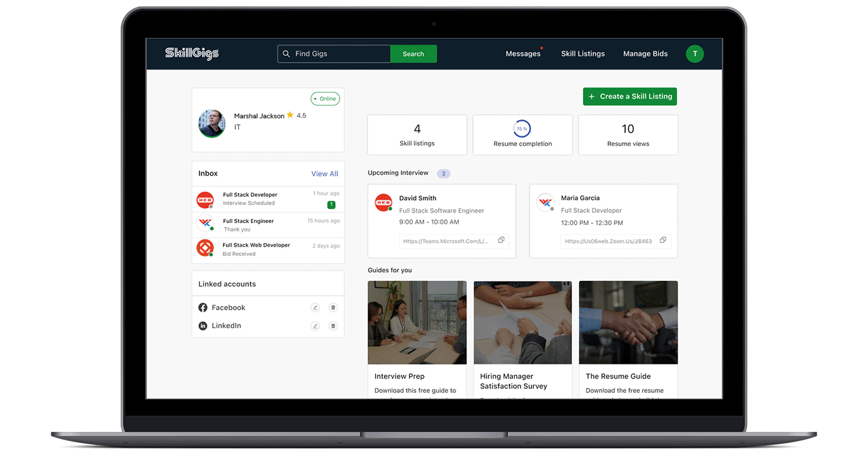Delete the Facebook linked account
868x450 pixels.
coord(333,307)
